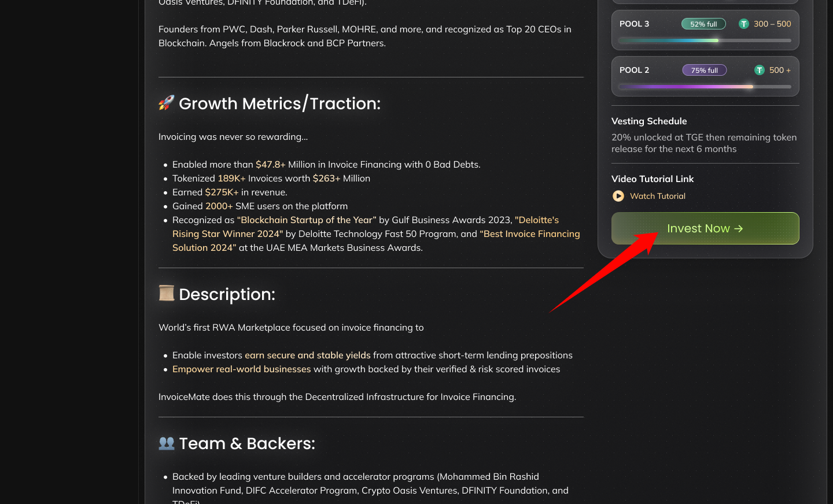Click the Pool 3 progress bar

705,40
